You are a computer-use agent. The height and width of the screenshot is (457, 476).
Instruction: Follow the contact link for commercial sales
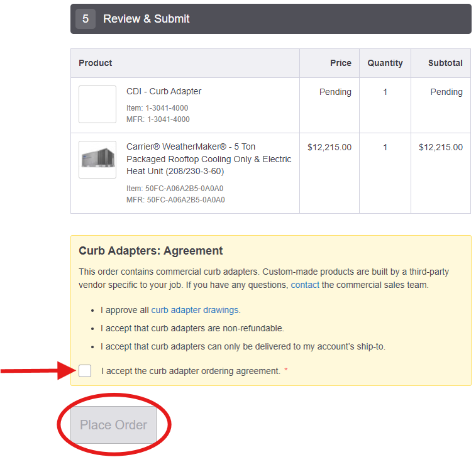tap(305, 285)
